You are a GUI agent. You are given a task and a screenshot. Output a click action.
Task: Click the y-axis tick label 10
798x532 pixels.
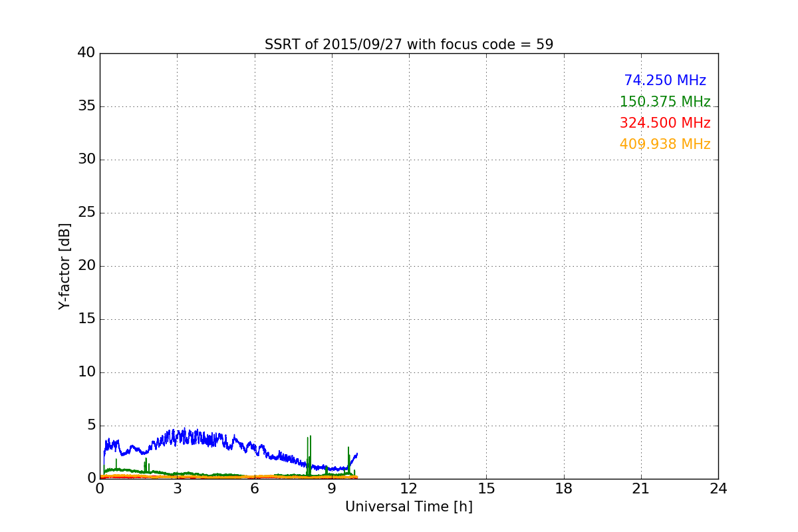pyautogui.click(x=86, y=372)
